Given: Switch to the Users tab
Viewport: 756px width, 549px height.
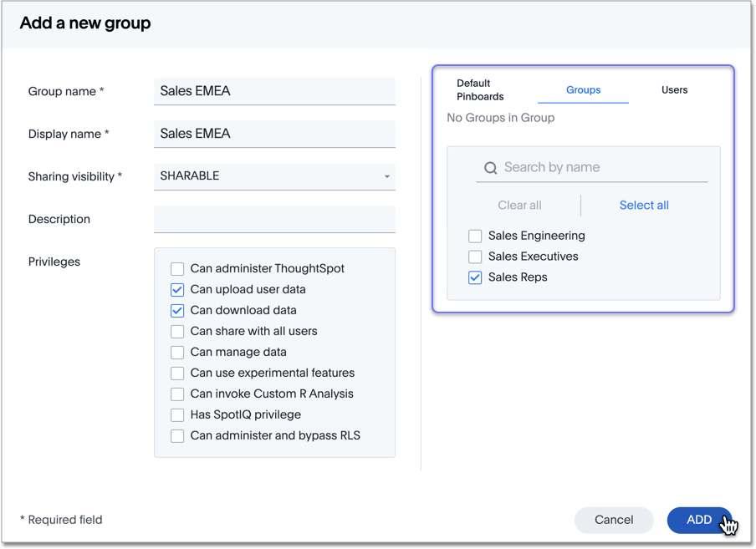Looking at the screenshot, I should (x=674, y=89).
